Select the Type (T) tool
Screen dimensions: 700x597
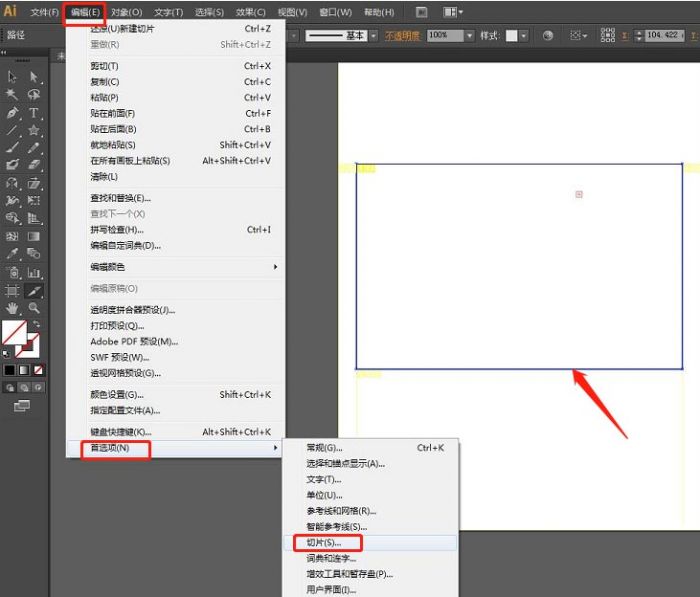tap(34, 113)
